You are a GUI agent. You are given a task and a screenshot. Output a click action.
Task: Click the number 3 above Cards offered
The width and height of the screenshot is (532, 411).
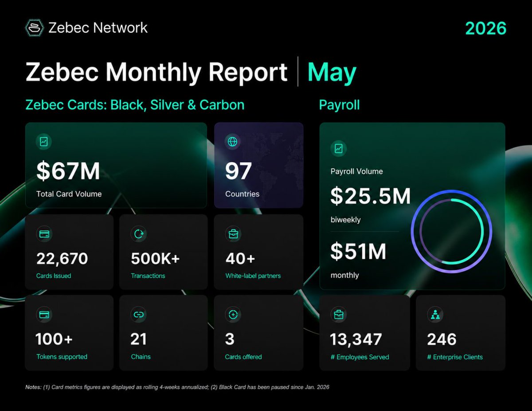click(x=230, y=339)
